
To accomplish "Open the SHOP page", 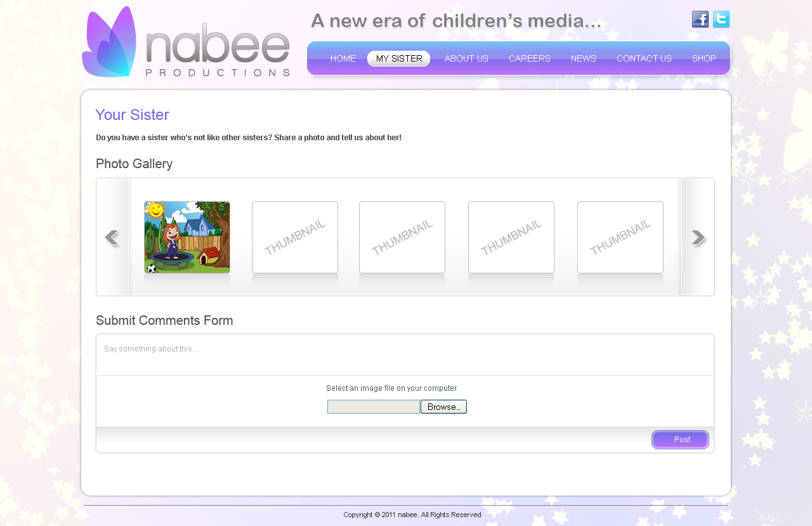I will pos(704,58).
